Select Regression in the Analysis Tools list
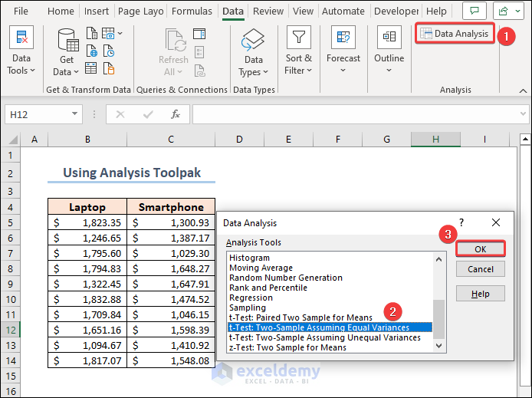Image resolution: width=532 pixels, height=398 pixels. click(251, 298)
